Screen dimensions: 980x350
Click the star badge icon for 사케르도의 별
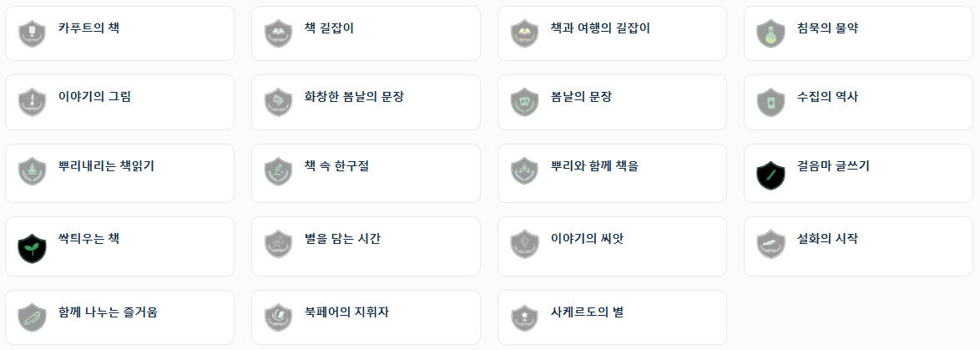tap(524, 317)
